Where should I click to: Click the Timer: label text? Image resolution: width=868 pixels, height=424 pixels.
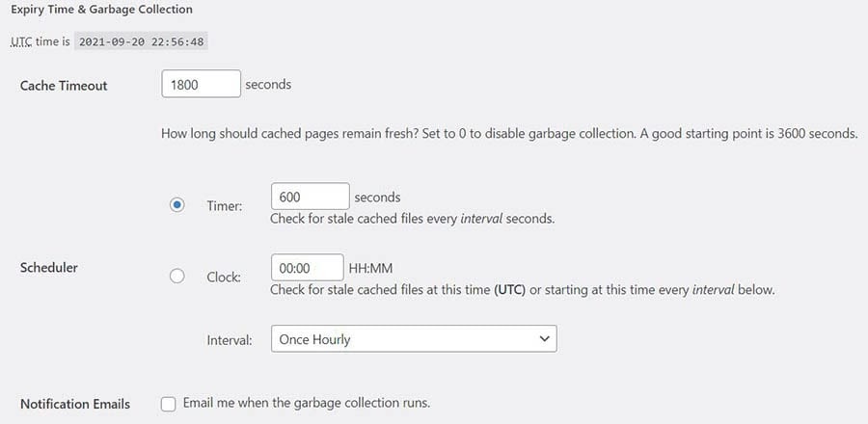click(x=224, y=205)
